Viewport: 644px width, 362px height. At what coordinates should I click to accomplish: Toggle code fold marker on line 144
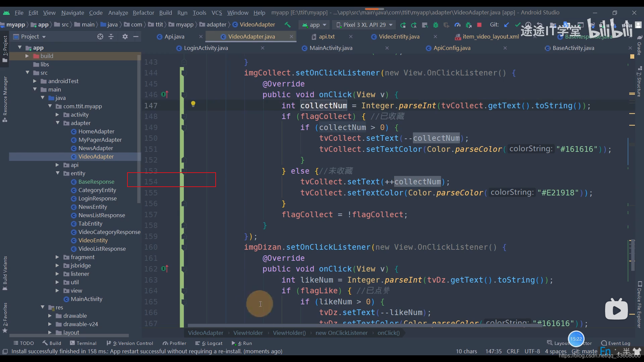[184, 73]
